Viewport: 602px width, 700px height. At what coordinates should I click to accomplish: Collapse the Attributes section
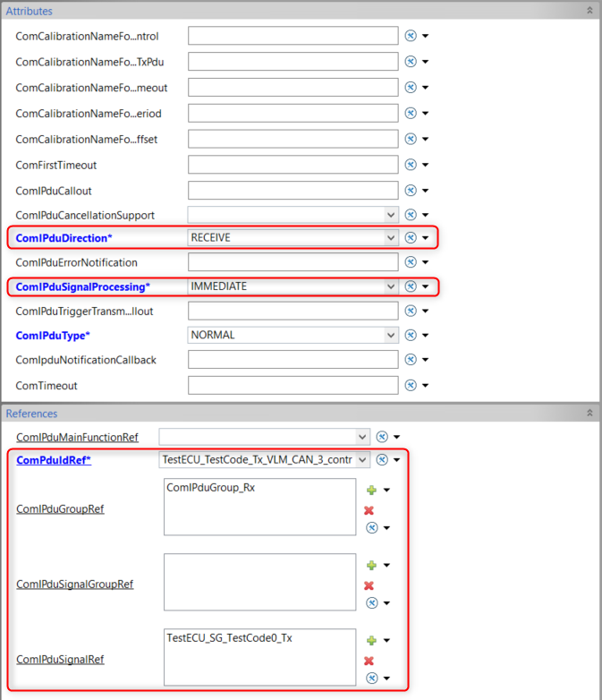589,10
